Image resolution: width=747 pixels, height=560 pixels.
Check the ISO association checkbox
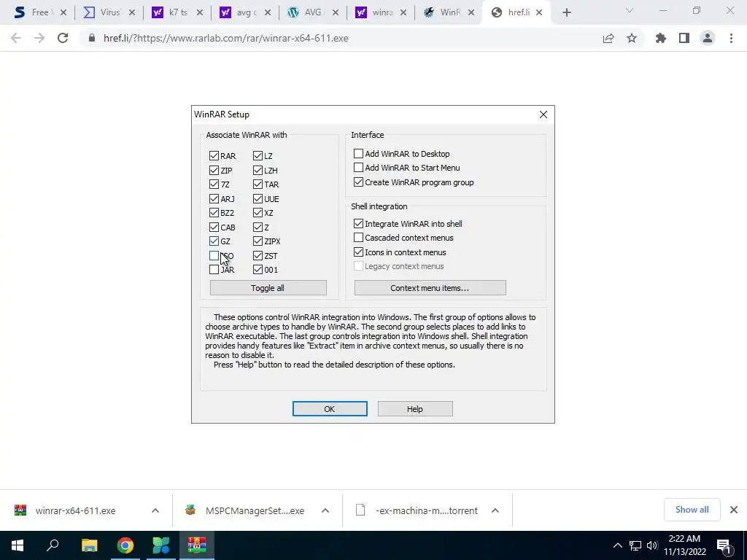[214, 256]
